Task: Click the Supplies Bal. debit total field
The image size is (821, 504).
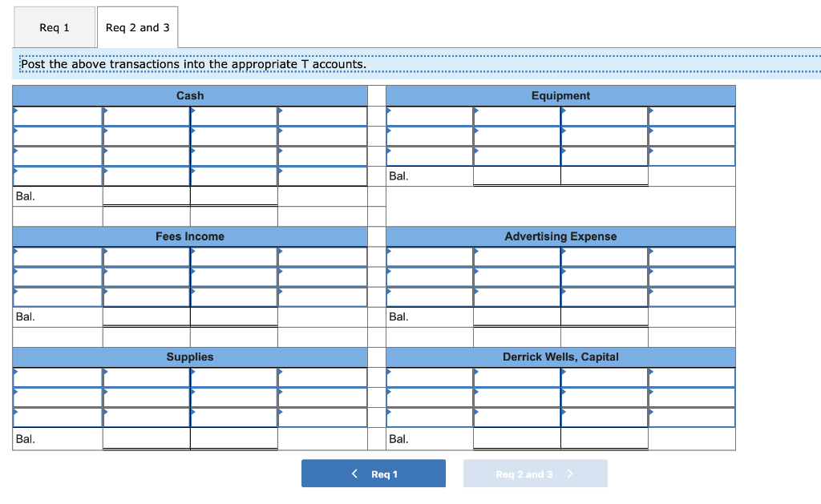Action: (147, 438)
